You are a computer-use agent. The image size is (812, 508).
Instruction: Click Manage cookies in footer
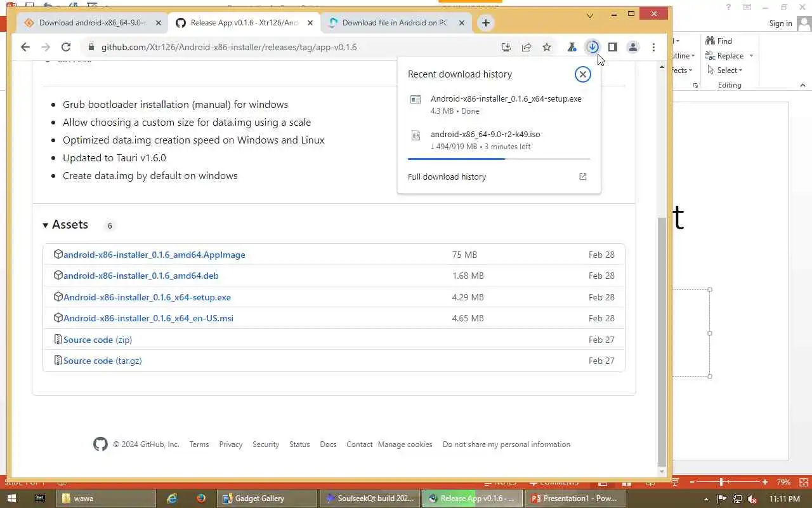point(405,444)
